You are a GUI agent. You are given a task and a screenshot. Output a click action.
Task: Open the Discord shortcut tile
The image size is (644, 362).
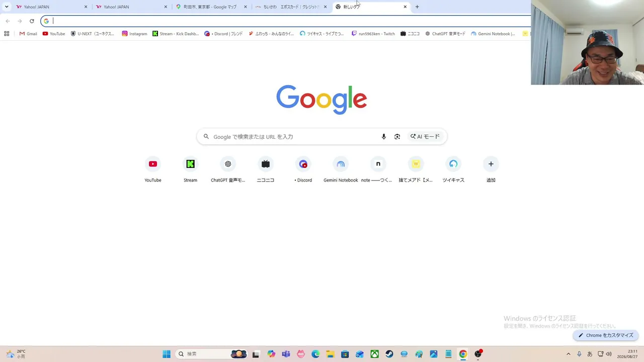tap(303, 169)
